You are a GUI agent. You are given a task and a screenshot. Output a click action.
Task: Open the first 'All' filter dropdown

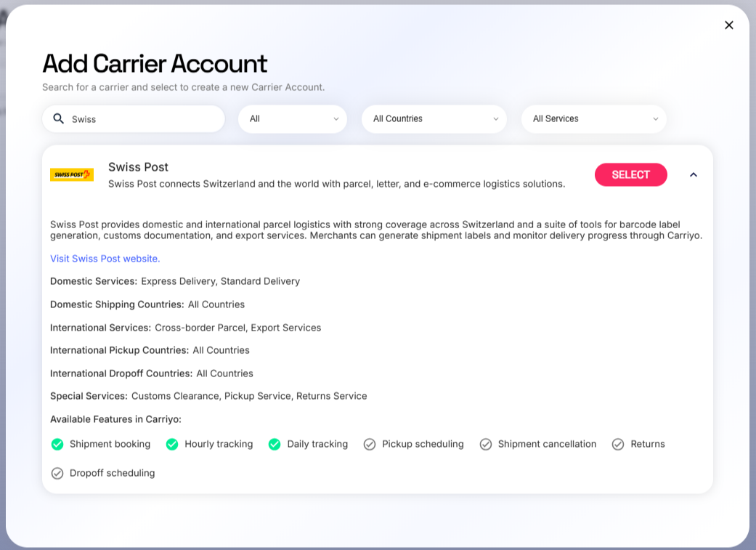293,118
